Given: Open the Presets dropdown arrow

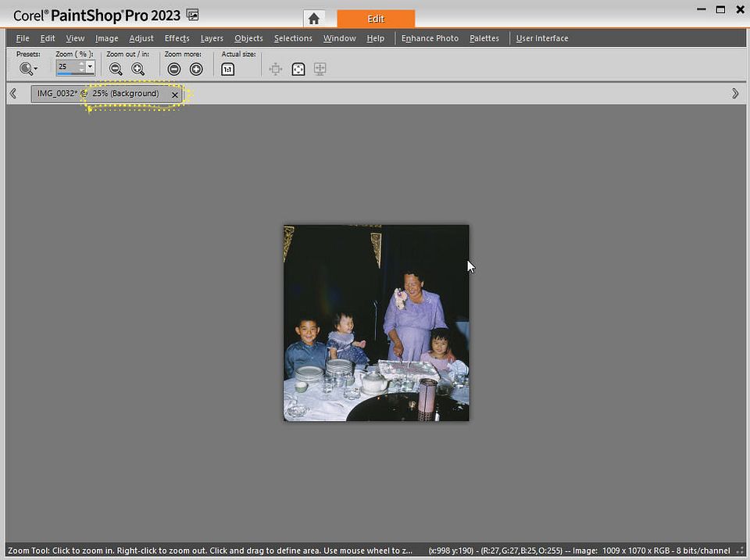Looking at the screenshot, I should 35,70.
